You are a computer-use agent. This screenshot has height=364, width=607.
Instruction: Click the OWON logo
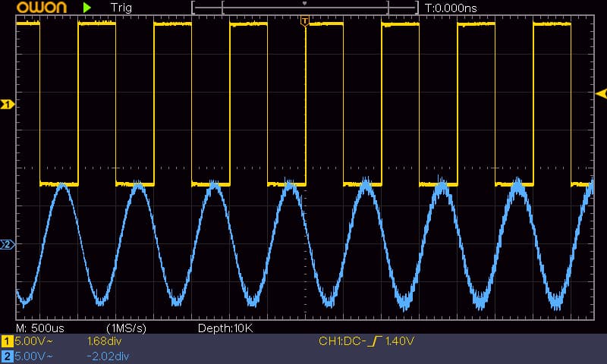click(42, 7)
